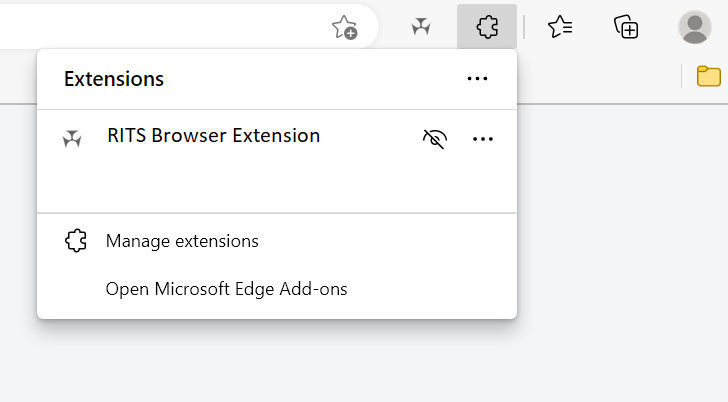Click the add-to-favorites star in address bar

[x=343, y=27]
